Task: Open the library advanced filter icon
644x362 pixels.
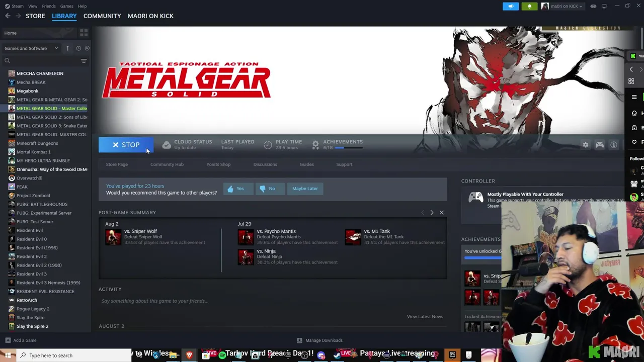Action: pyautogui.click(x=84, y=61)
